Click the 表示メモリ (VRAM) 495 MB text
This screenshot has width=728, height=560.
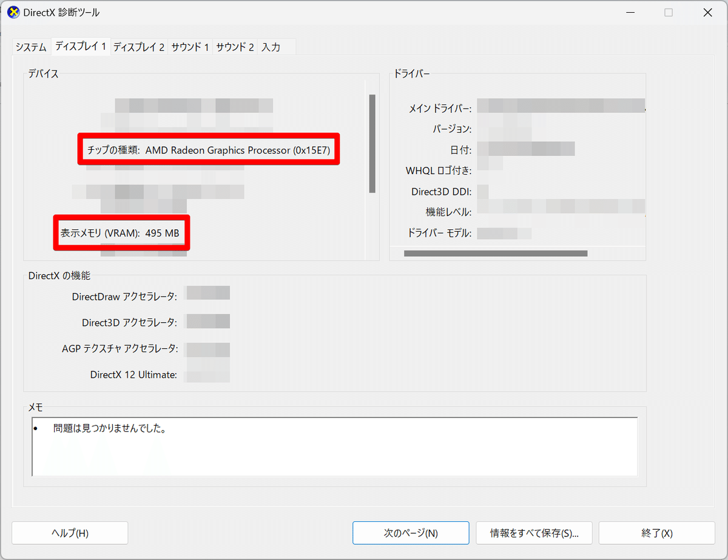pyautogui.click(x=120, y=232)
